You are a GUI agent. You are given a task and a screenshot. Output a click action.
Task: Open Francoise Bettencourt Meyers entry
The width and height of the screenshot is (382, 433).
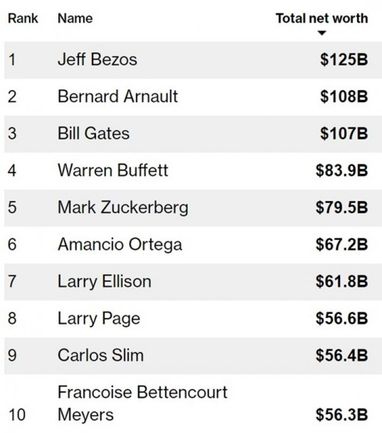tap(142, 403)
